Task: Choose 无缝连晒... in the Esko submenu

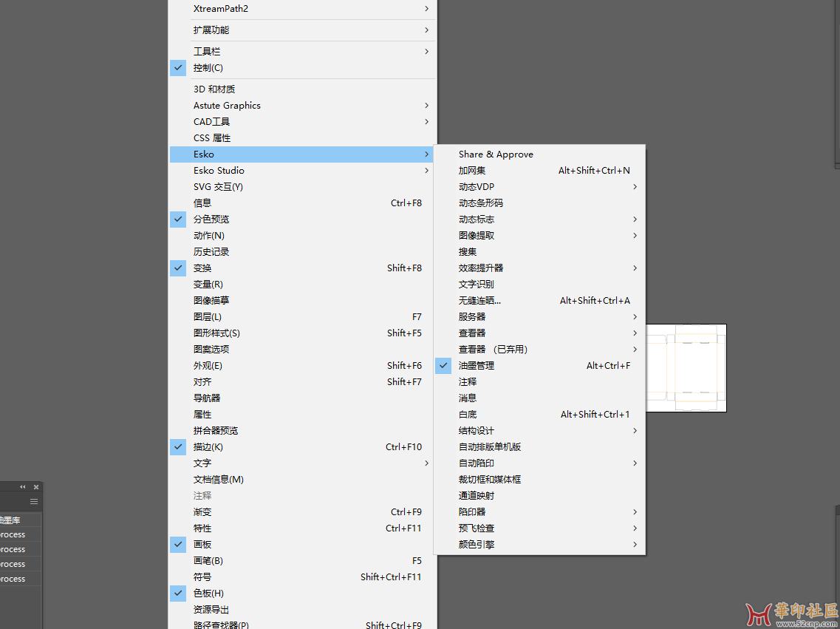Action: (539, 301)
